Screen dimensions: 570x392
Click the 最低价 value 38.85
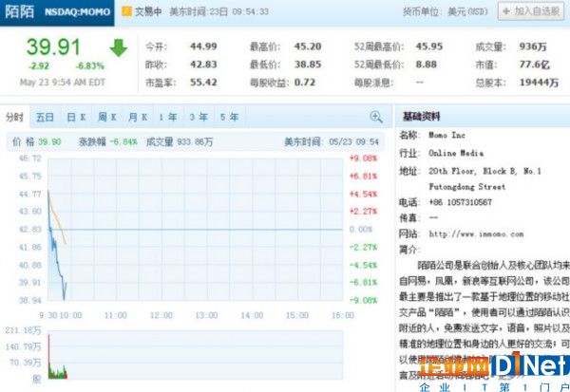click(308, 65)
